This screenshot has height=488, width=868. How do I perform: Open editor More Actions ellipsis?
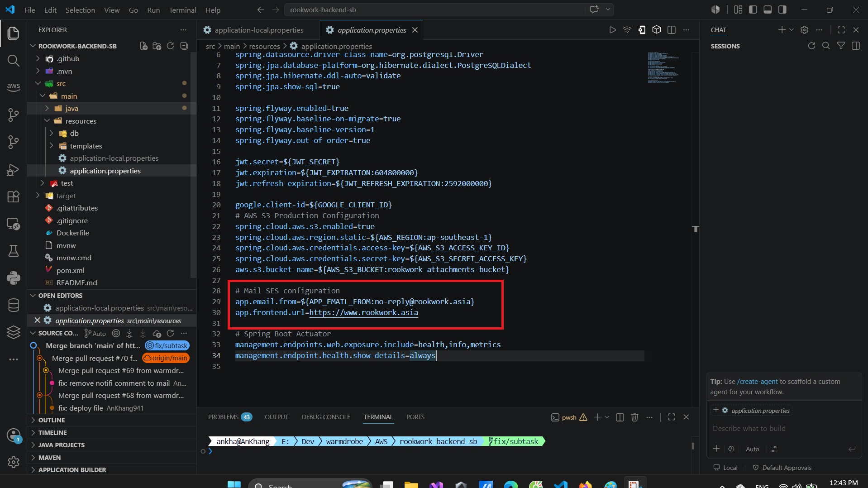686,30
